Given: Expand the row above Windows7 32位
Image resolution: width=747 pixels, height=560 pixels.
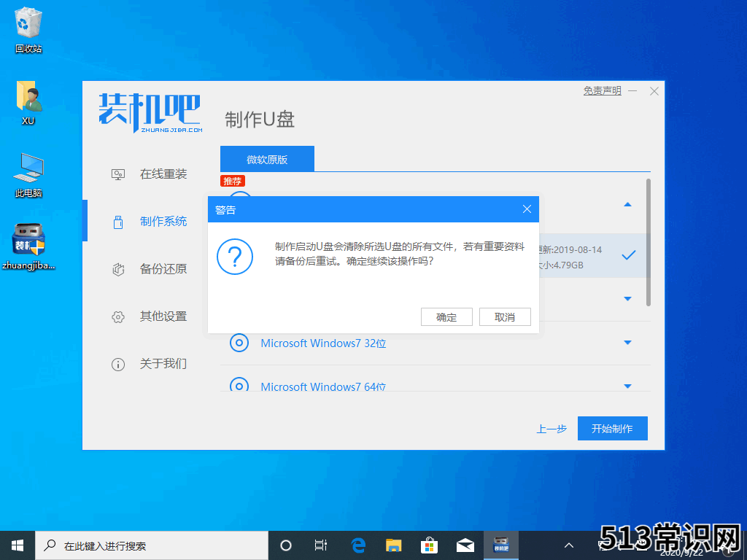Looking at the screenshot, I should 628,299.
